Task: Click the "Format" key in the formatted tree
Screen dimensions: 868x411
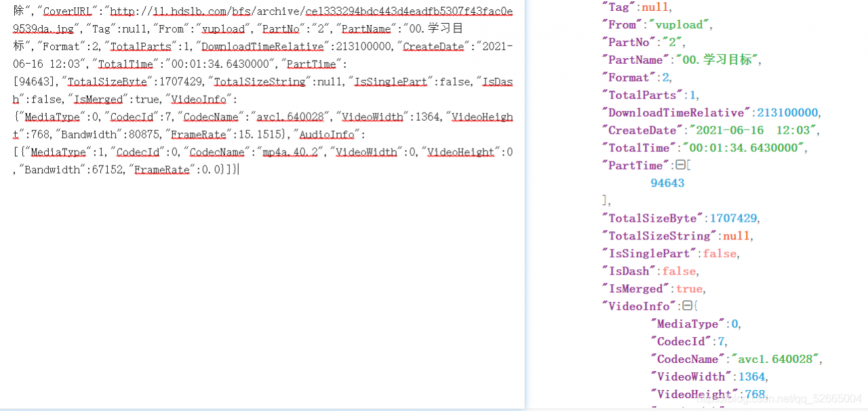Action: click(629, 77)
